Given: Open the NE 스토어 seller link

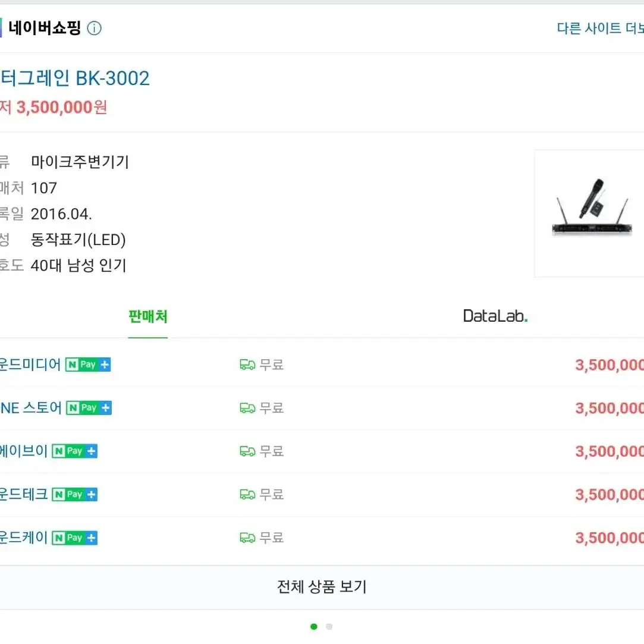Looking at the screenshot, I should click(x=31, y=408).
